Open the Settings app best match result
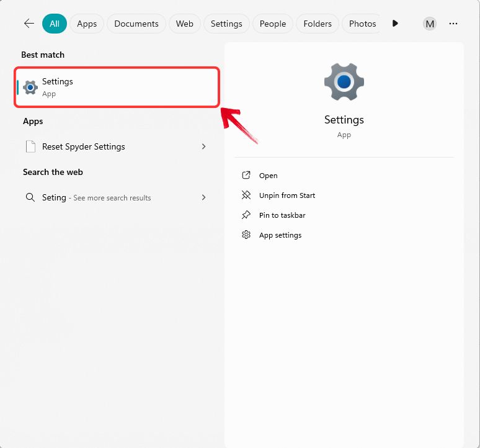 (117, 87)
